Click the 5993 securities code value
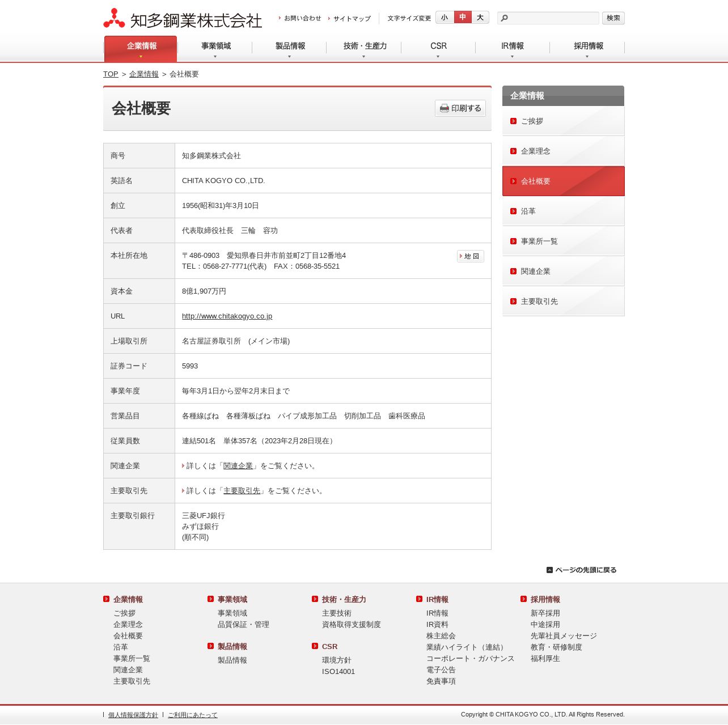 point(190,366)
